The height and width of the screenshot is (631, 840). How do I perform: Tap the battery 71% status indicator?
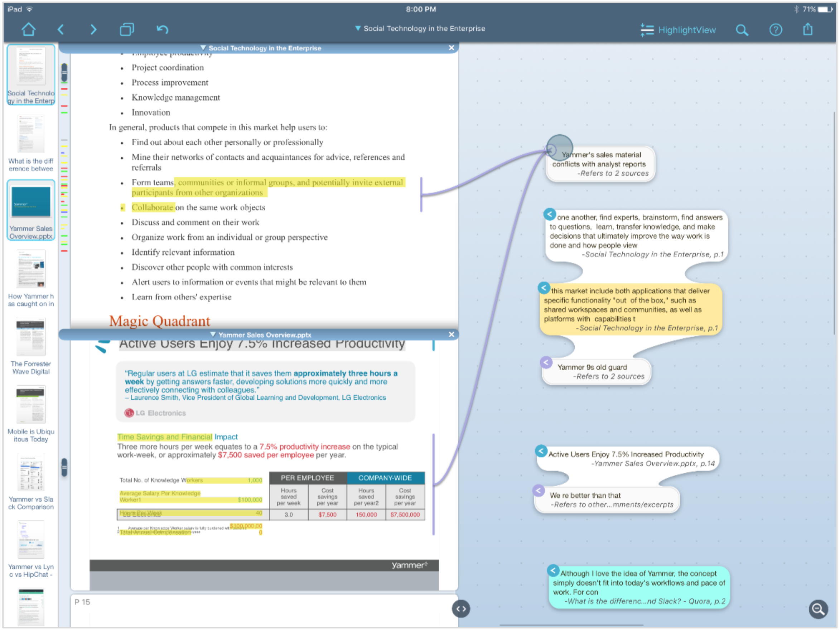coord(817,9)
